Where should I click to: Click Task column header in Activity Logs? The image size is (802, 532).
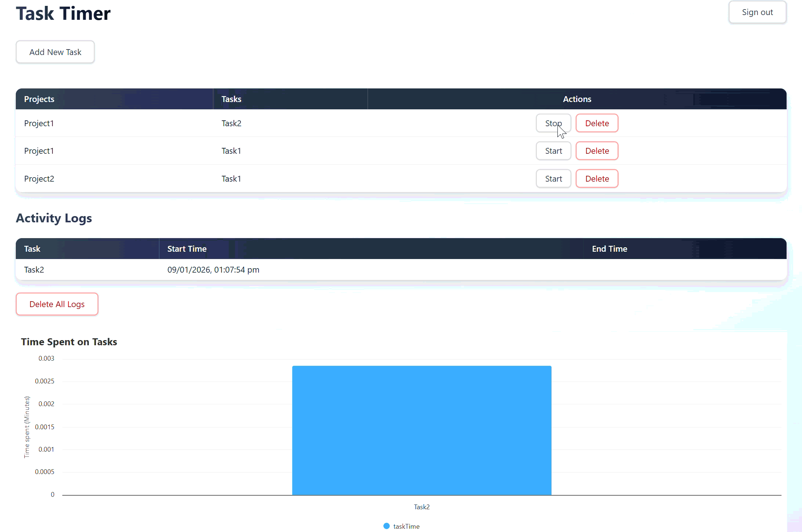coord(32,249)
